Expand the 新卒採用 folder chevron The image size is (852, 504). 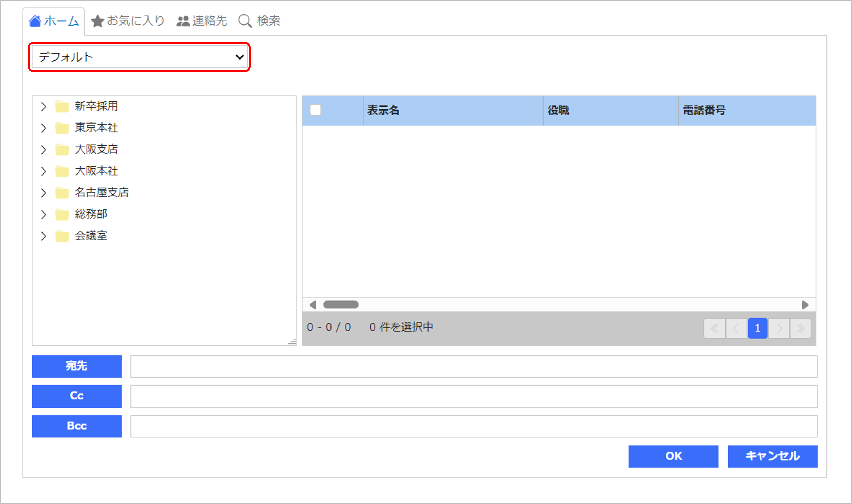coord(44,107)
